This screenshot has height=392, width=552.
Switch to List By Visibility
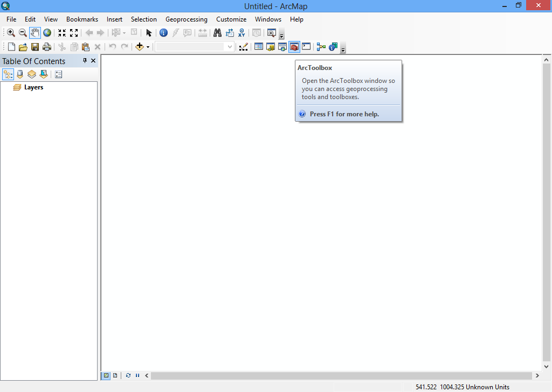[32, 74]
